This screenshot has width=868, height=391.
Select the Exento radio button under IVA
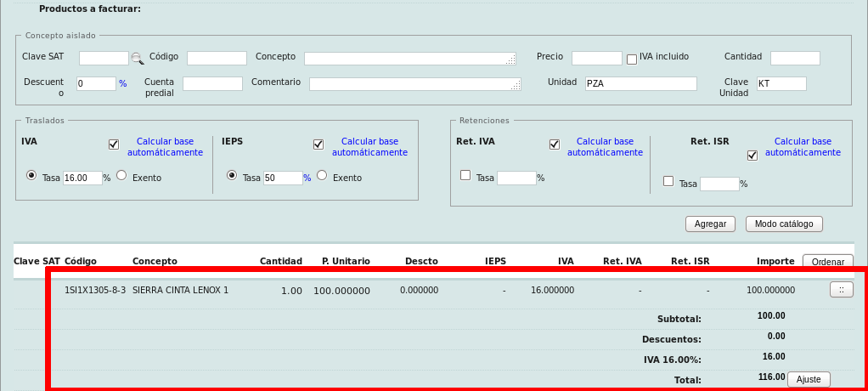121,175
